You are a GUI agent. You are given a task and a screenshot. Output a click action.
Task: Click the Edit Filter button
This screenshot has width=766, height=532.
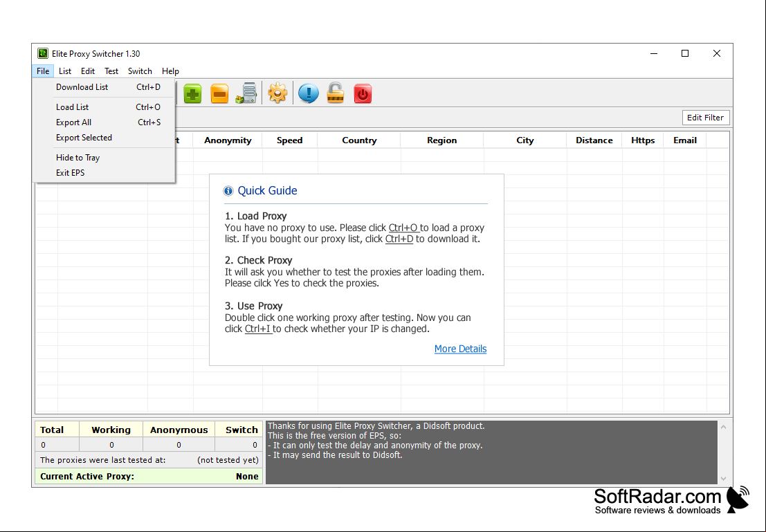coord(705,117)
